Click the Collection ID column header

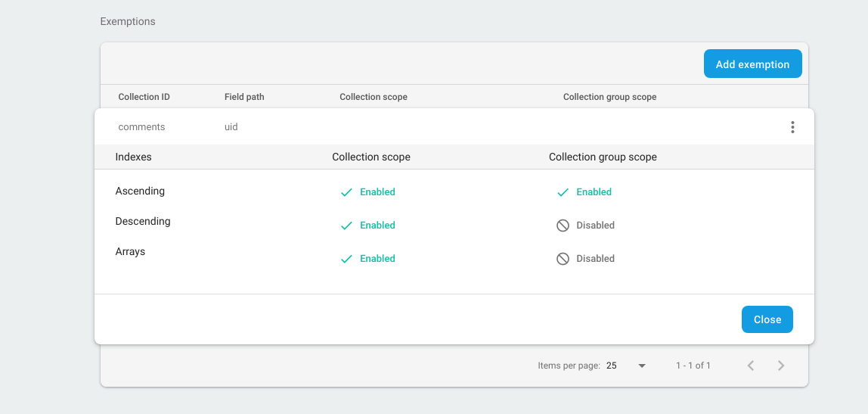(144, 97)
